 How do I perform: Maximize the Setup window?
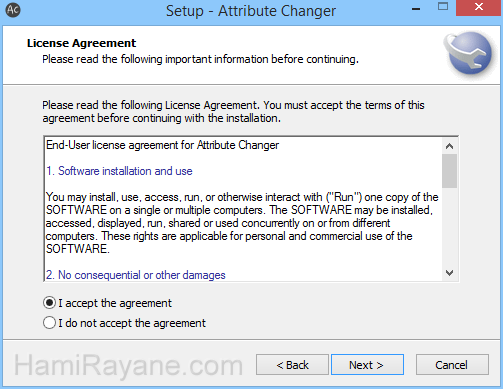point(443,7)
